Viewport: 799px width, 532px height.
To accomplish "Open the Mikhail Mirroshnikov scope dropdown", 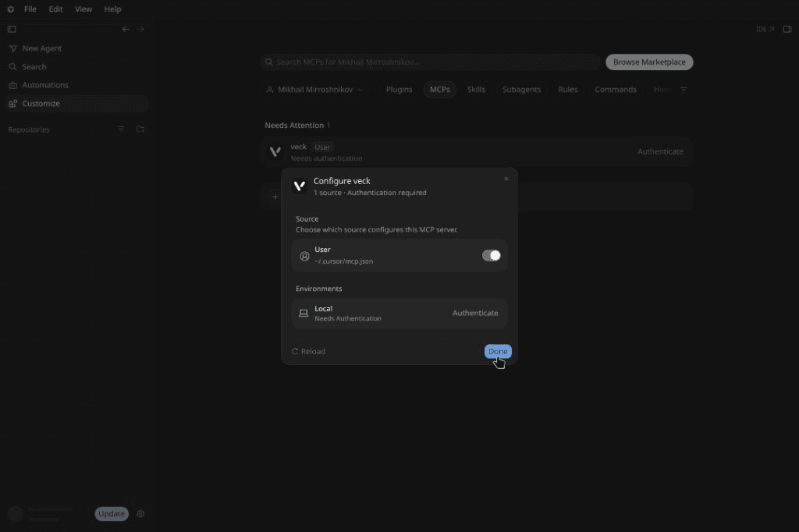I will 315,90.
